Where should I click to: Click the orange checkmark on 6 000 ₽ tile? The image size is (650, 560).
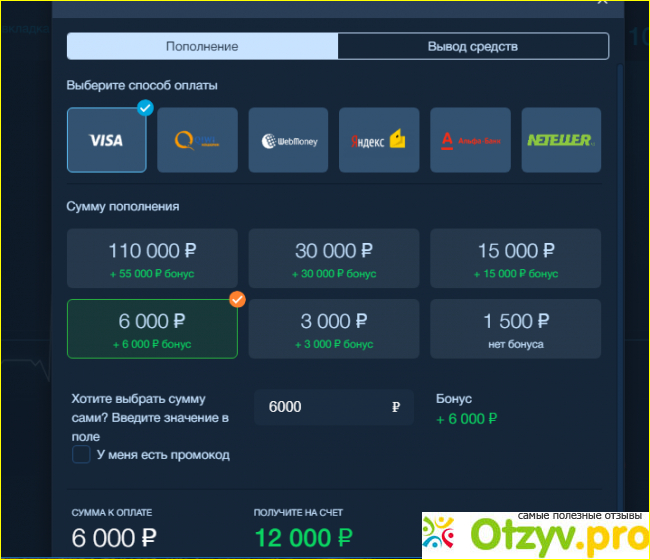pos(237,299)
